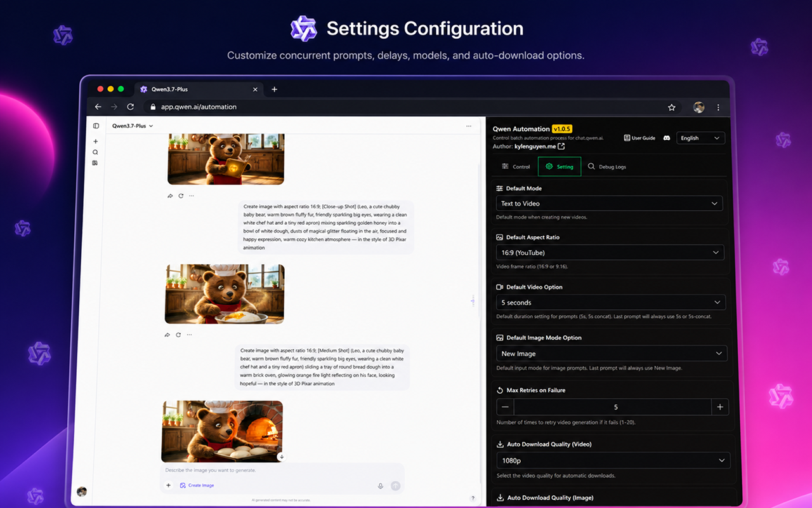Click the browser reload icon

pos(131,107)
